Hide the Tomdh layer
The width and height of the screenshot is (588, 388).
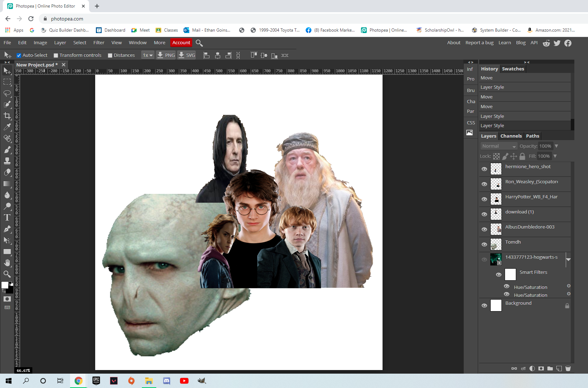coord(484,244)
